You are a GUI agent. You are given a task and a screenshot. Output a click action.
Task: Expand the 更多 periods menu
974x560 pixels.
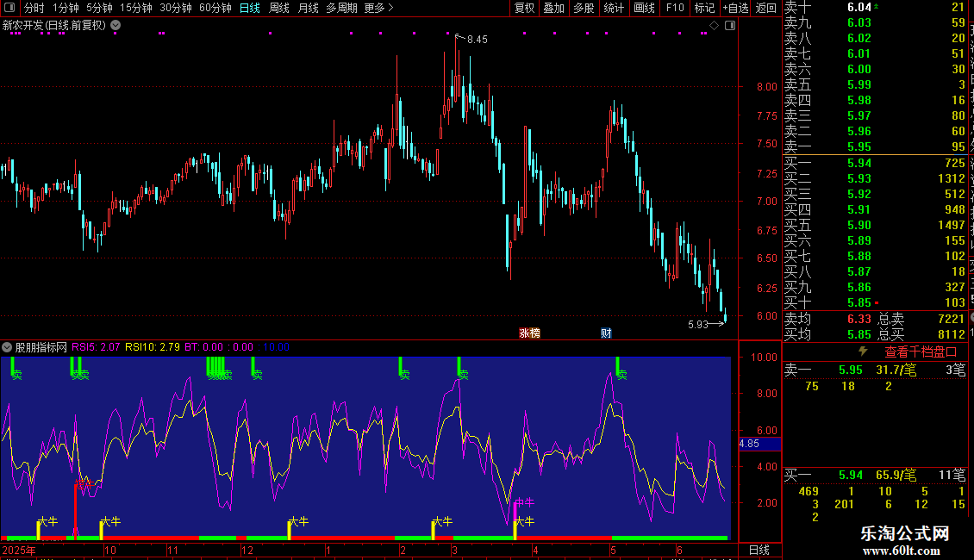coord(378,8)
